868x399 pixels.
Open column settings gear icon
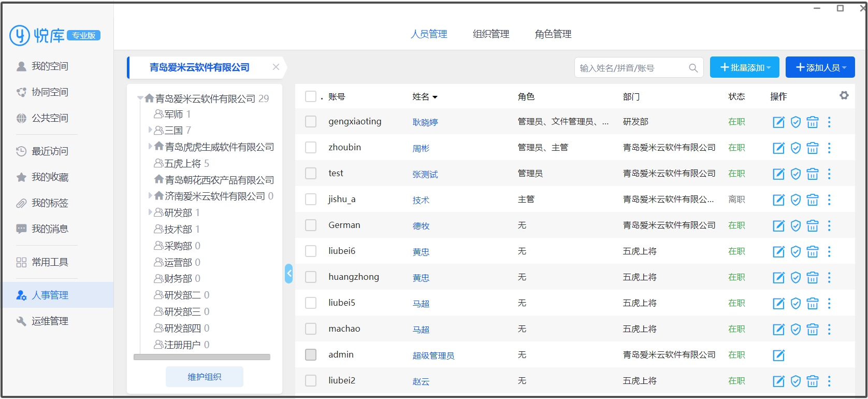(844, 96)
